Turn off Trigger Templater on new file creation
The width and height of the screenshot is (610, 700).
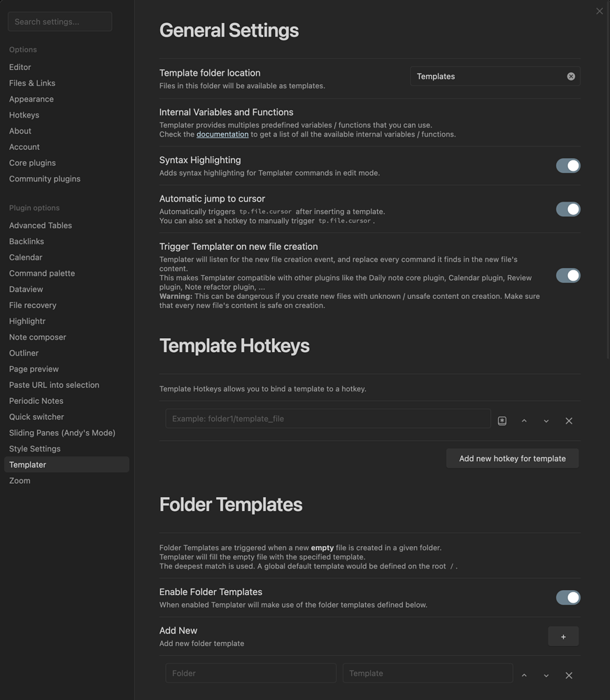(x=568, y=275)
